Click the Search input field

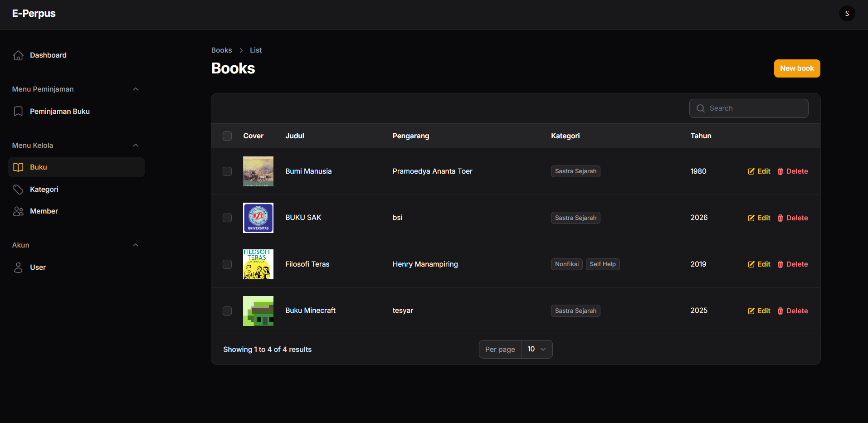coord(749,108)
